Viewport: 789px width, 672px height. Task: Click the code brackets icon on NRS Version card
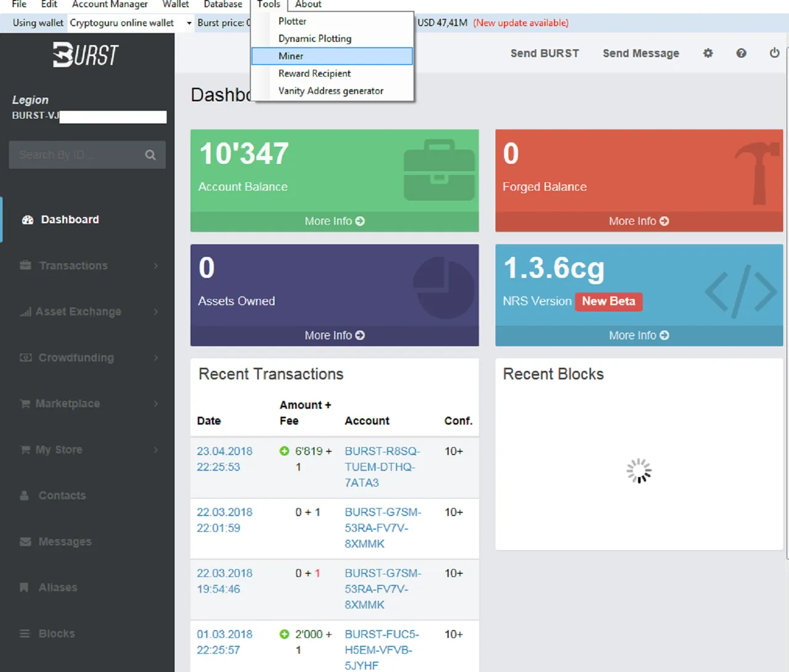(x=741, y=292)
